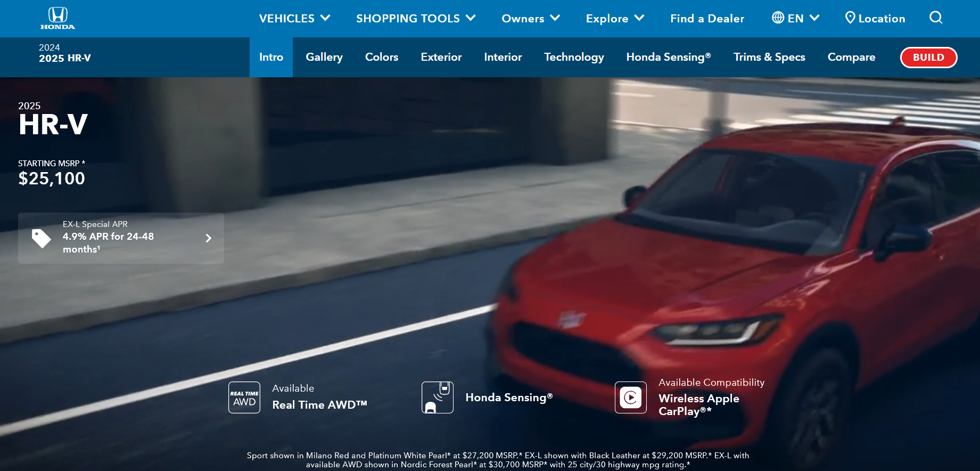
Task: Click the price tag offer icon
Action: pos(41,238)
